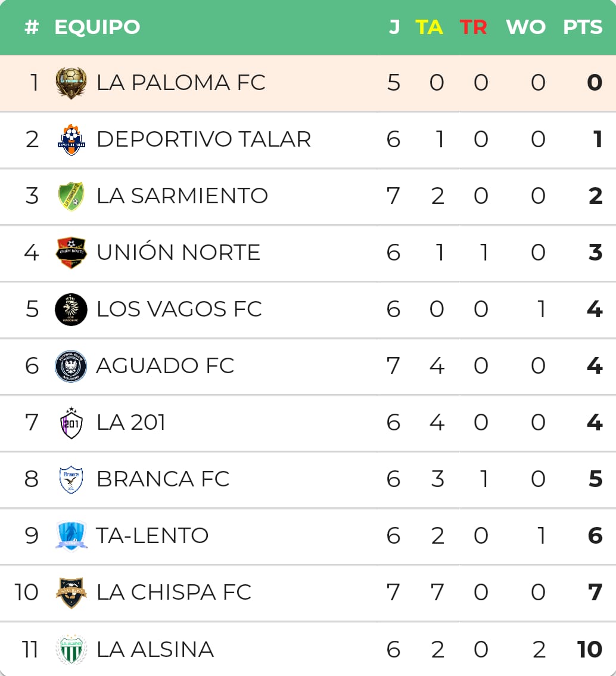The width and height of the screenshot is (616, 676).
Task: Select the Branca FC crest
Action: tap(71, 479)
